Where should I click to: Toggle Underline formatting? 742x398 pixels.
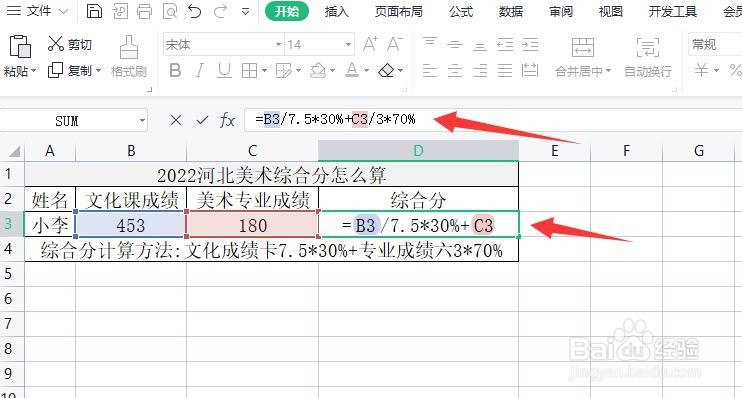coord(224,71)
